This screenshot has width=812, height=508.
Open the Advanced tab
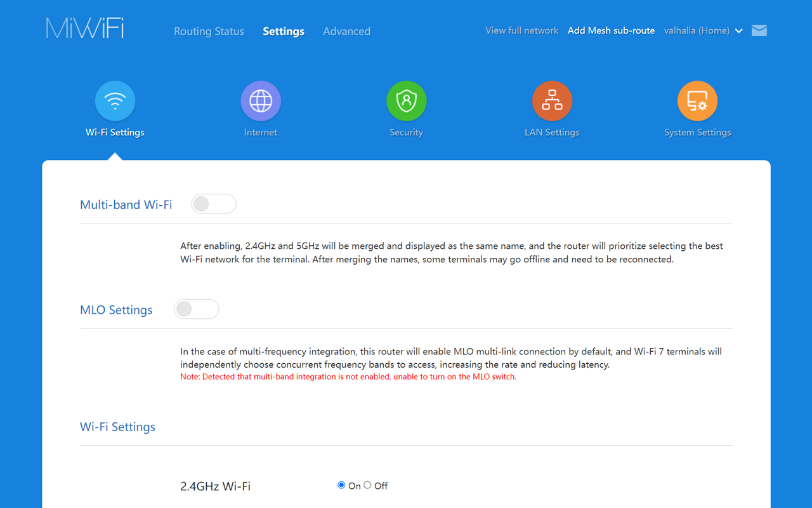click(346, 30)
